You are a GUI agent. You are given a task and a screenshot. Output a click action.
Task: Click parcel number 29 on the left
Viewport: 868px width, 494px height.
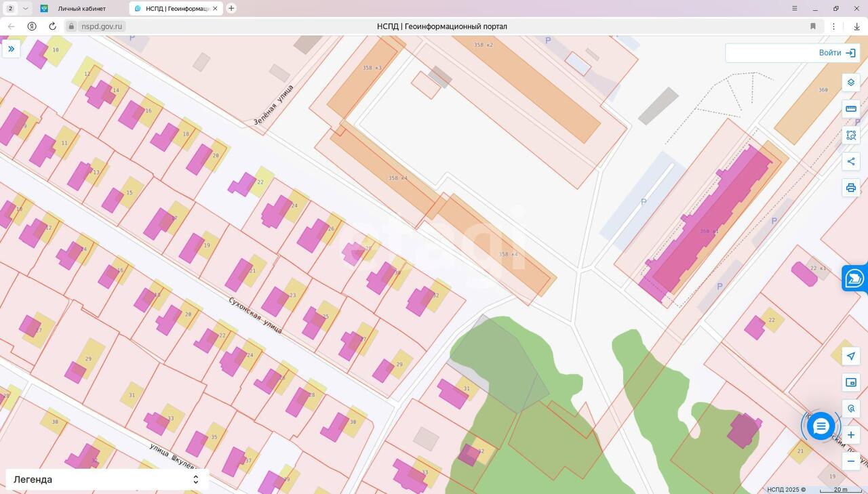(x=88, y=359)
